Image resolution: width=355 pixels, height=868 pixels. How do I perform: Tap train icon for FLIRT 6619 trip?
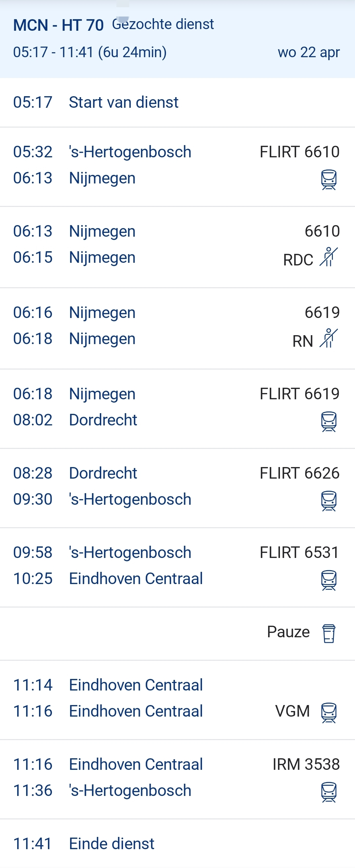pyautogui.click(x=329, y=421)
